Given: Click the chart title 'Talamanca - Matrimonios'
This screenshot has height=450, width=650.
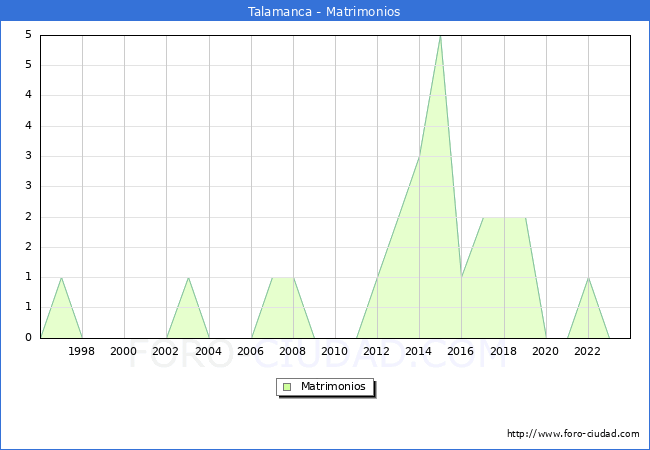Looking at the screenshot, I should [x=324, y=11].
